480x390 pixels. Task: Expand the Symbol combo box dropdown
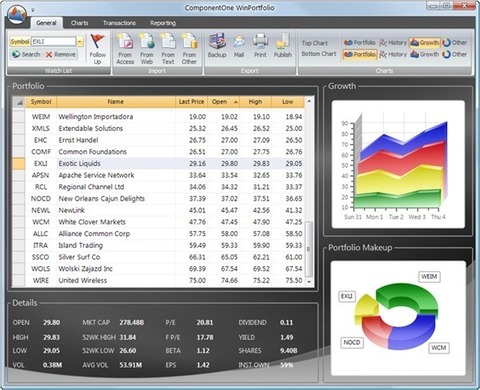coord(80,42)
